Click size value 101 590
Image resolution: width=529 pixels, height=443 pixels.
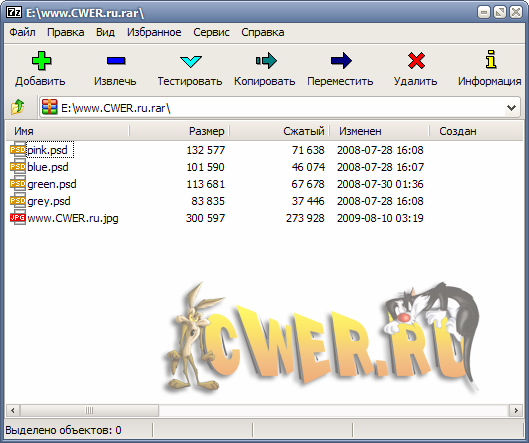point(205,167)
